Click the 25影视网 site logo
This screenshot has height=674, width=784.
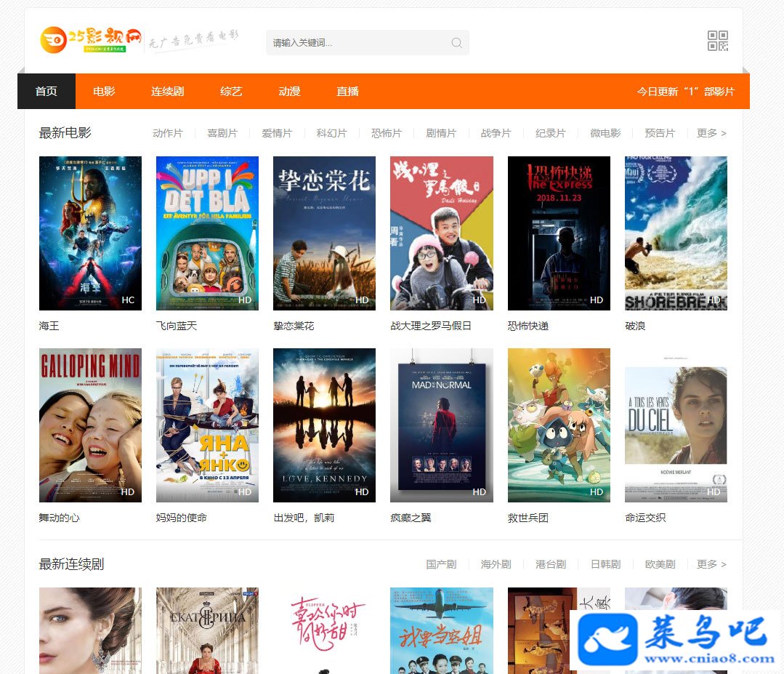pyautogui.click(x=91, y=39)
